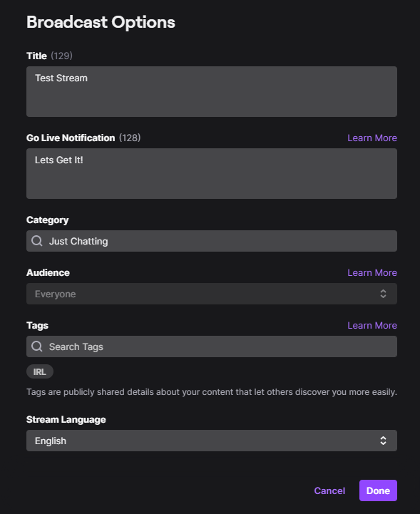Click the Stream Language label

pyautogui.click(x=66, y=420)
